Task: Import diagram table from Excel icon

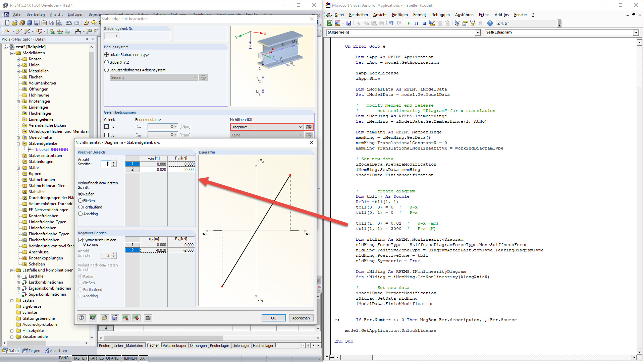Action: (x=136, y=318)
